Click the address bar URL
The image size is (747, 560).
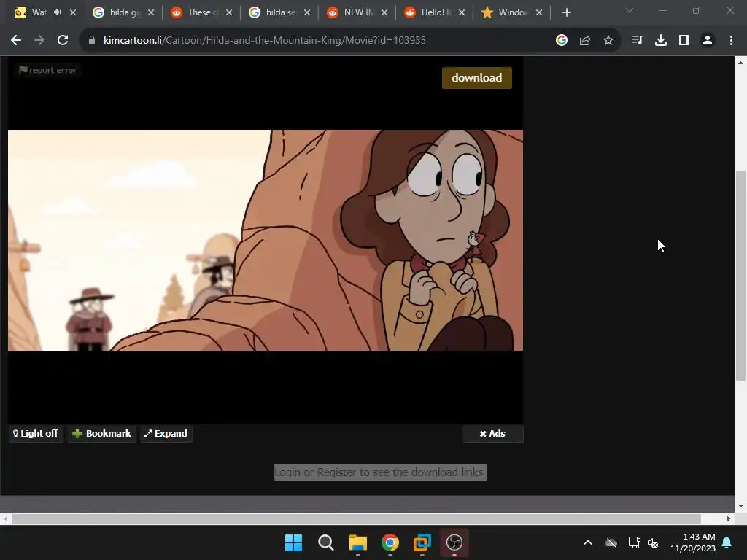point(264,41)
